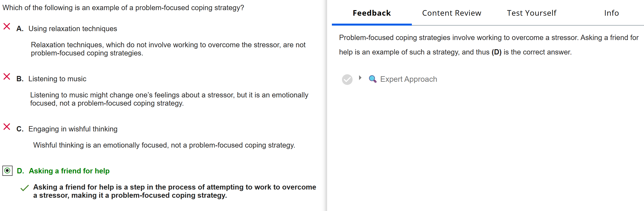Image resolution: width=644 pixels, height=211 pixels.
Task: Choose answer "Listening to music"
Action: (x=57, y=79)
